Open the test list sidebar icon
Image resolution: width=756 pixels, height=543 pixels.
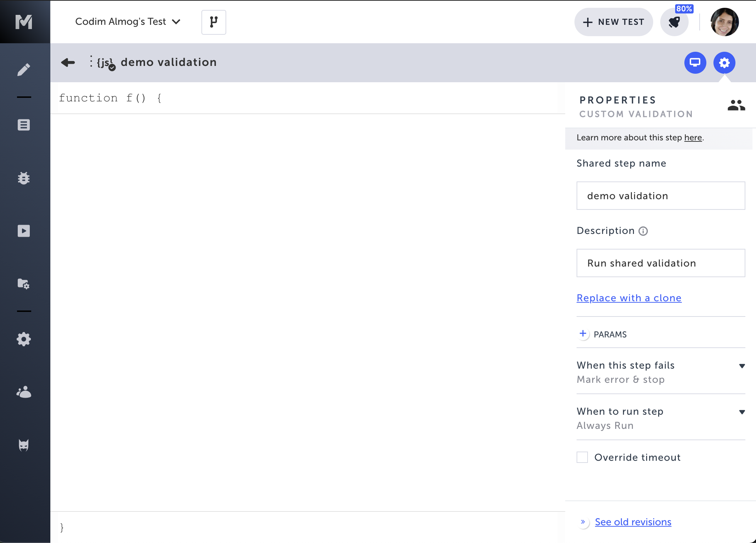pos(24,125)
